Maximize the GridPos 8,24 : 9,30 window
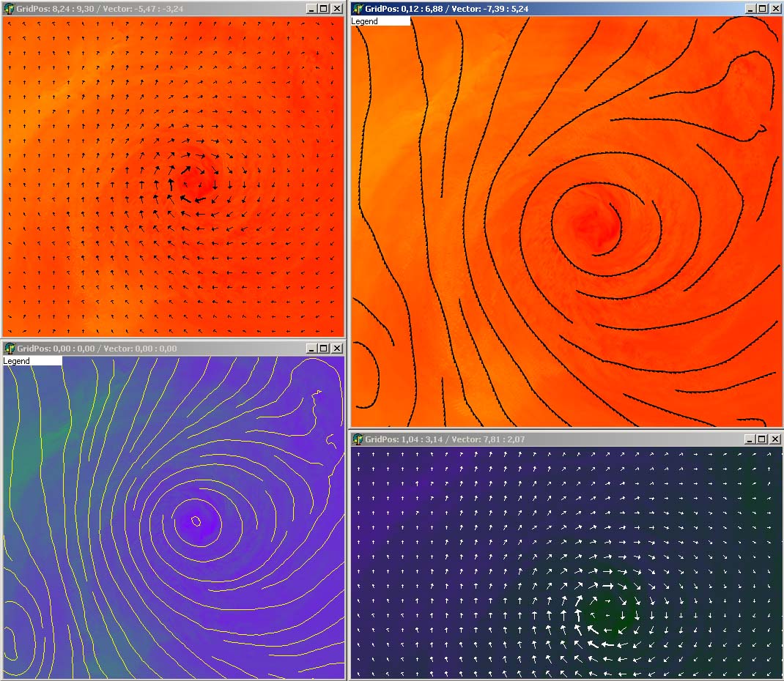The height and width of the screenshot is (681, 784). pyautogui.click(x=325, y=9)
